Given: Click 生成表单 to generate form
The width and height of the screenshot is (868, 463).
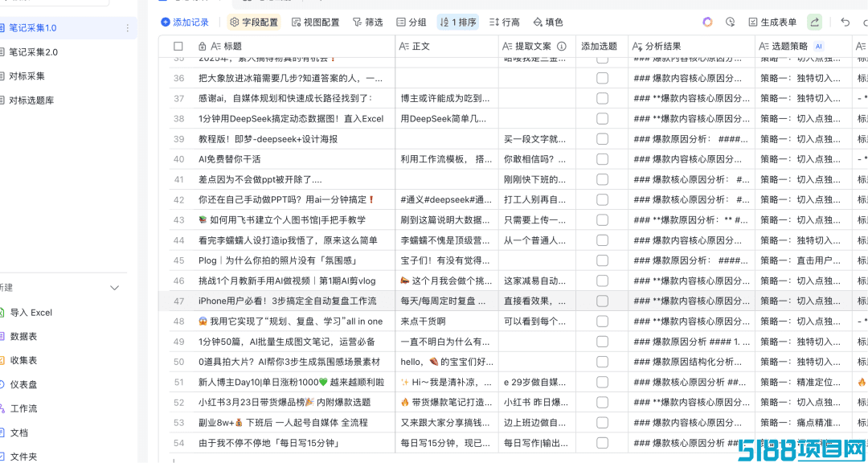Looking at the screenshot, I should click(x=773, y=23).
